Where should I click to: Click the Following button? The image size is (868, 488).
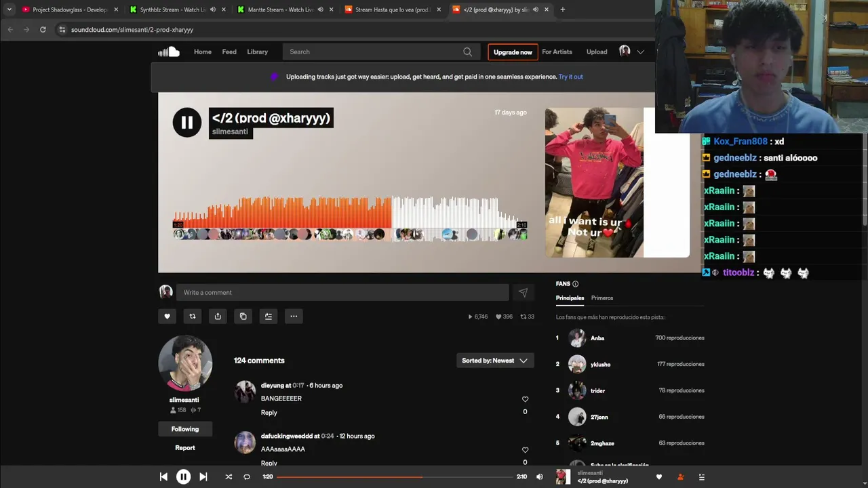click(185, 429)
